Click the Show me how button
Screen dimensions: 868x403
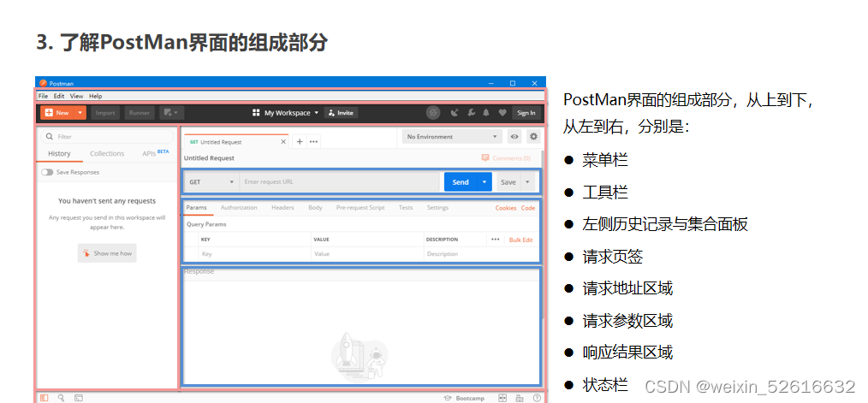107,253
